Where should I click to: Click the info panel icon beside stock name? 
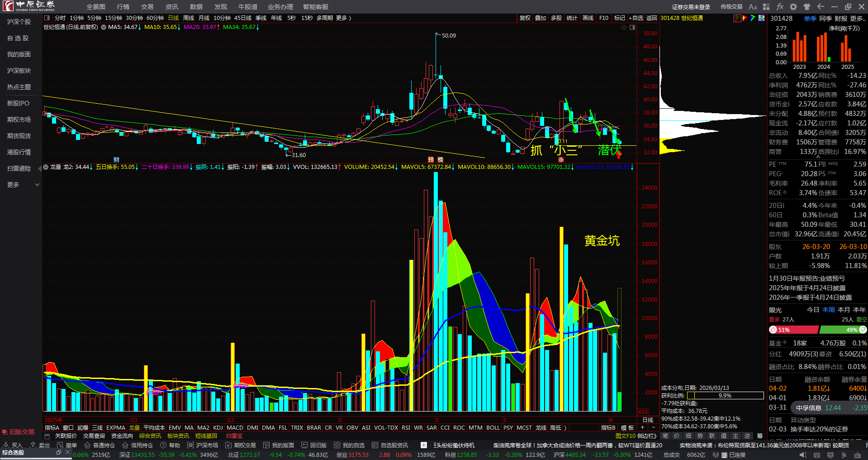[x=761, y=18]
